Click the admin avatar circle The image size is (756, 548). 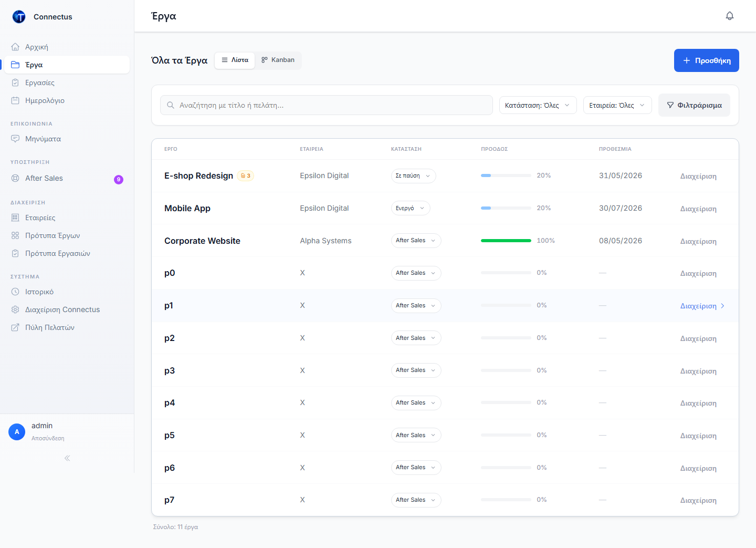pyautogui.click(x=17, y=432)
